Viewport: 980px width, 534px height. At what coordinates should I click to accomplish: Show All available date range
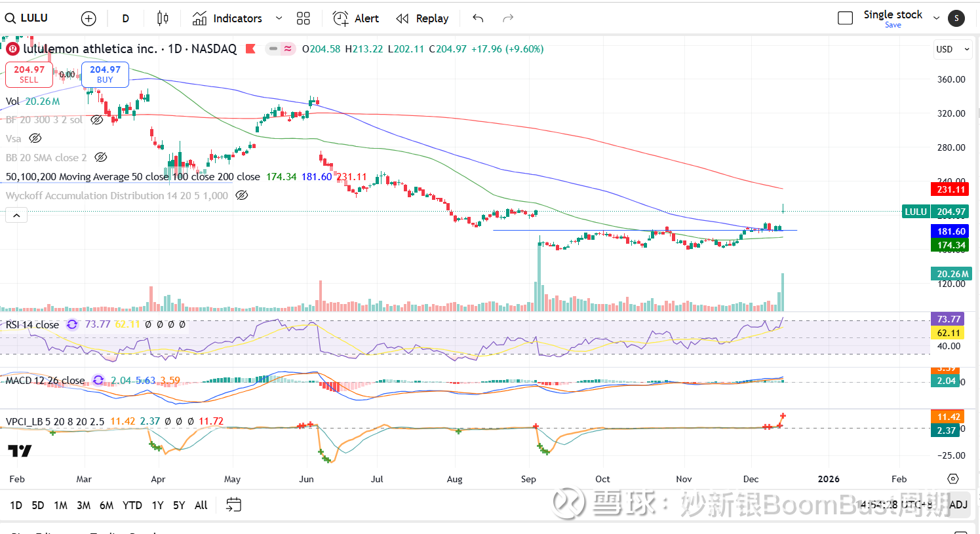201,505
